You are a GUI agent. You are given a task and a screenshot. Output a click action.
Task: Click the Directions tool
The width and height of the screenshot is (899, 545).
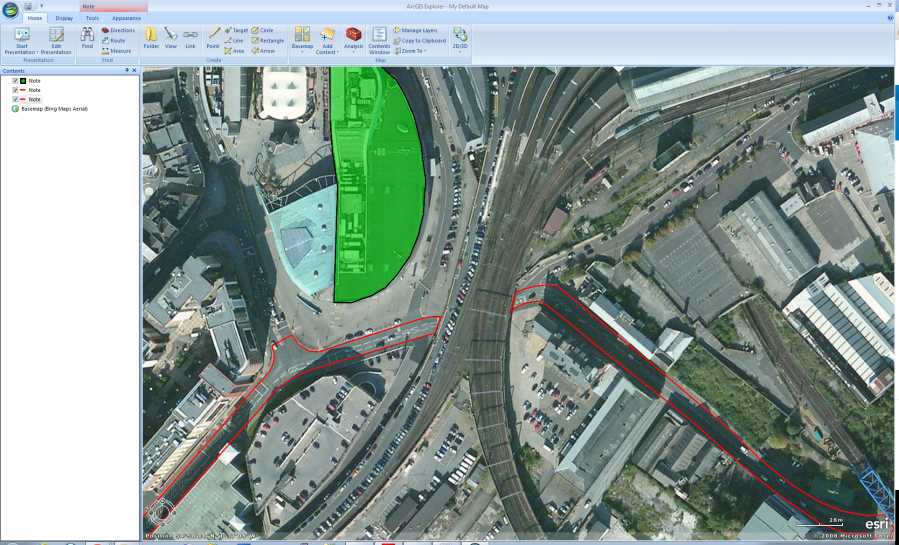pyautogui.click(x=118, y=30)
